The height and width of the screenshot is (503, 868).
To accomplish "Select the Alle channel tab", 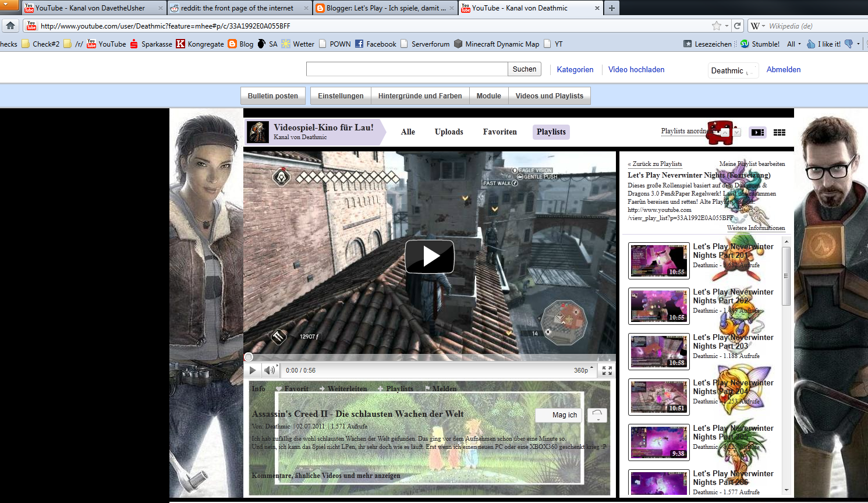I will coord(408,132).
